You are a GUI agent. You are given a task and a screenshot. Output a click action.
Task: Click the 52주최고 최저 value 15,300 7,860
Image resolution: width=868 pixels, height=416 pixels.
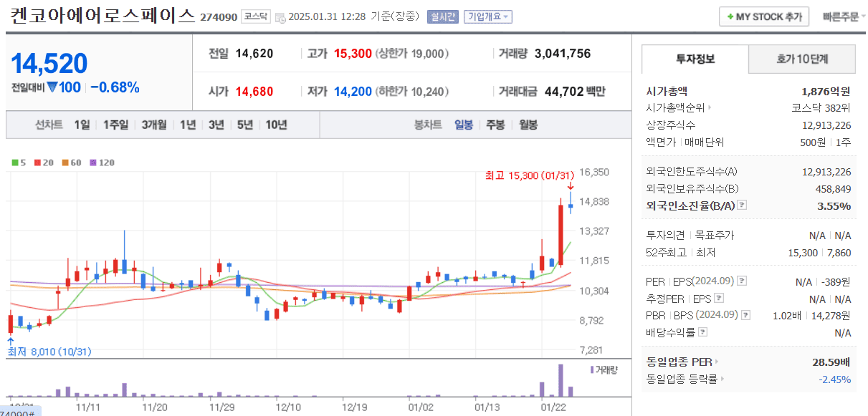820,253
